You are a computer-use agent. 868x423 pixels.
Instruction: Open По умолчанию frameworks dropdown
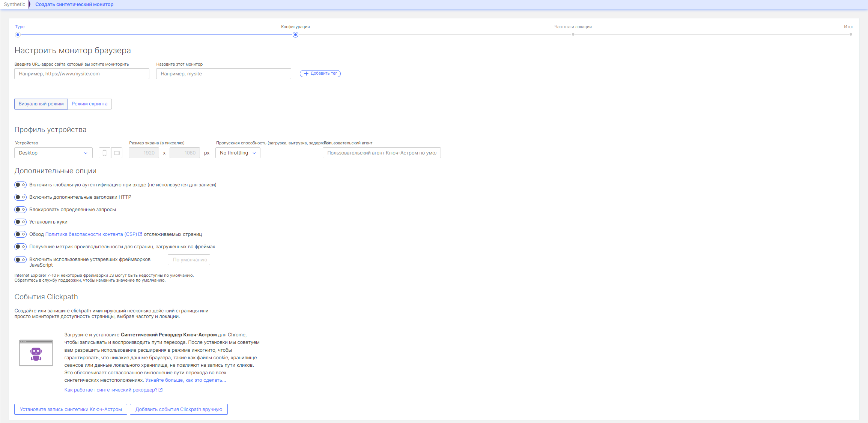tap(189, 260)
